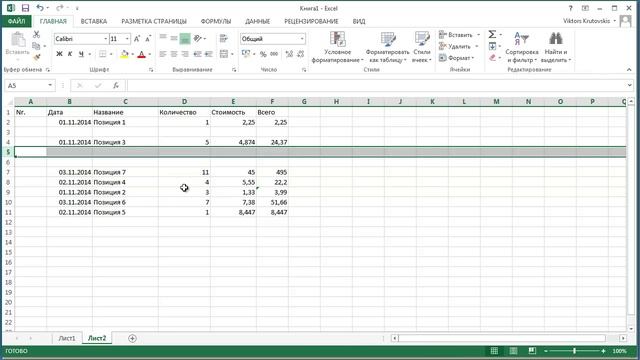Toggle italic К formatting

pyautogui.click(x=70, y=54)
